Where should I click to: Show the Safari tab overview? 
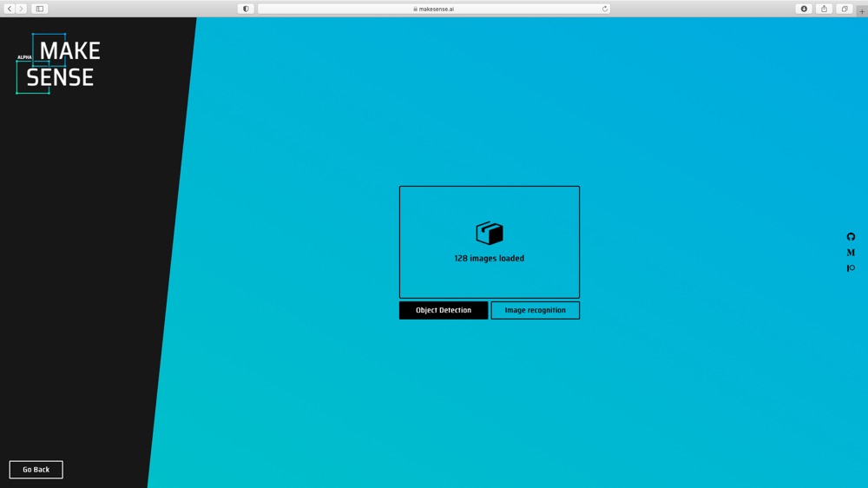(844, 9)
